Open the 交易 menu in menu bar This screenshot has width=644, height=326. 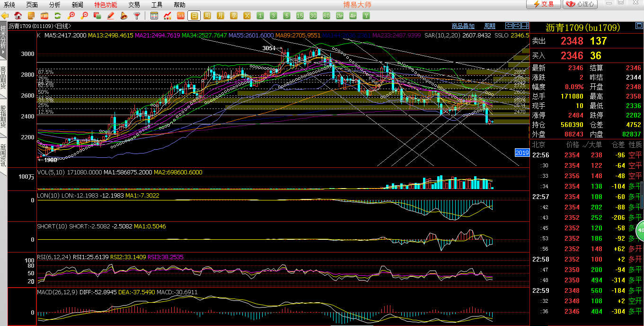click(x=134, y=5)
